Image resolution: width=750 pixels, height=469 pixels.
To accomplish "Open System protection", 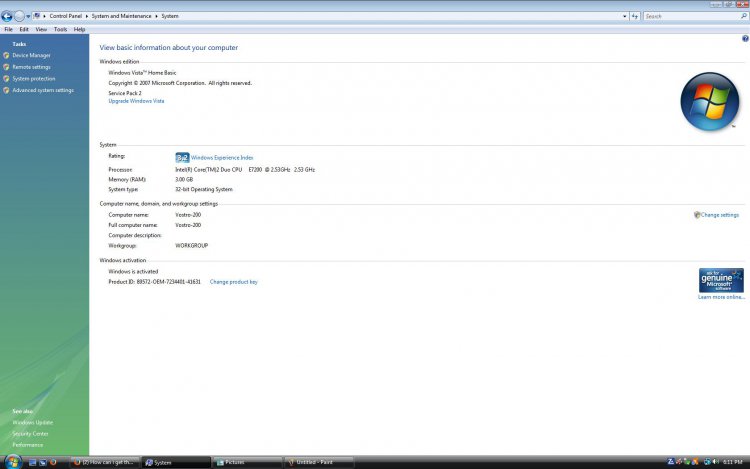I will [33, 78].
